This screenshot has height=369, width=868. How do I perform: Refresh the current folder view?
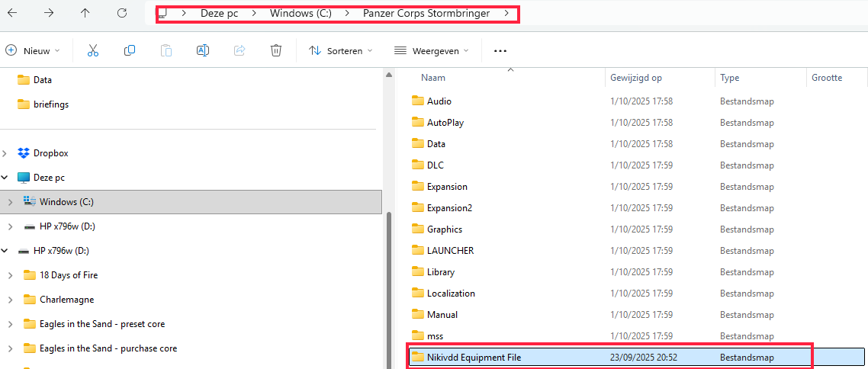[122, 13]
